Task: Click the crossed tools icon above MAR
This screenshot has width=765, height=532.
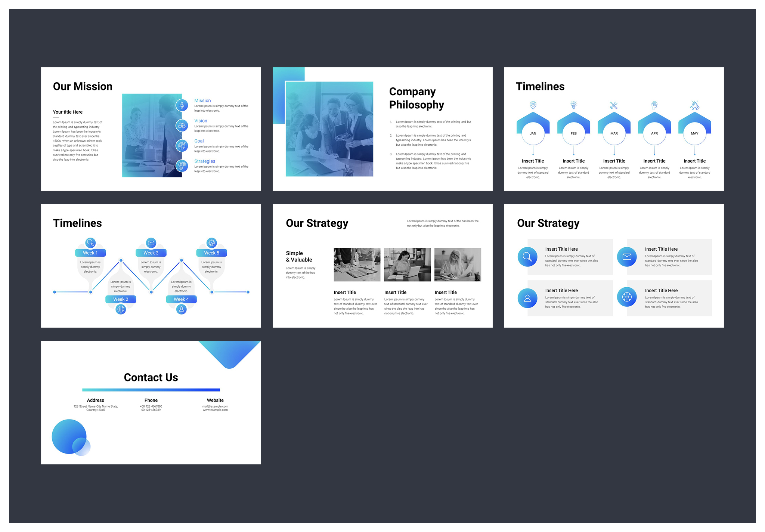Action: pyautogui.click(x=614, y=105)
